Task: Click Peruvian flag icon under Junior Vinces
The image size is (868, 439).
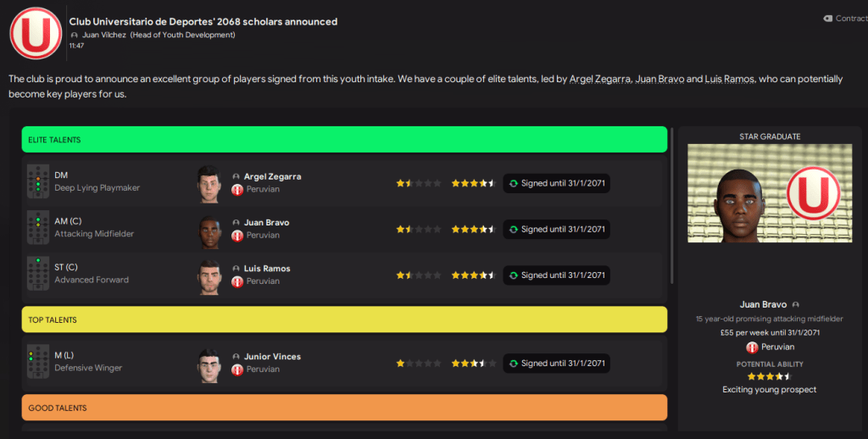Action: tap(237, 370)
